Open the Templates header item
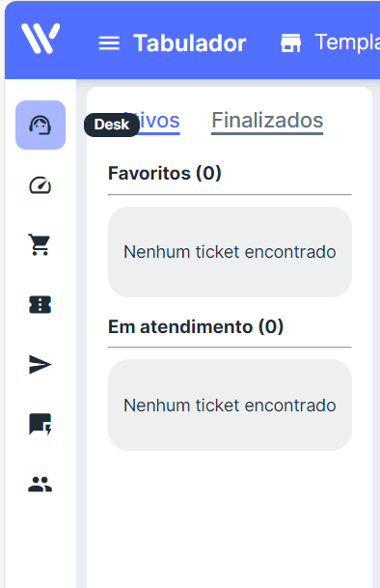The height and width of the screenshot is (588, 380). click(x=347, y=42)
